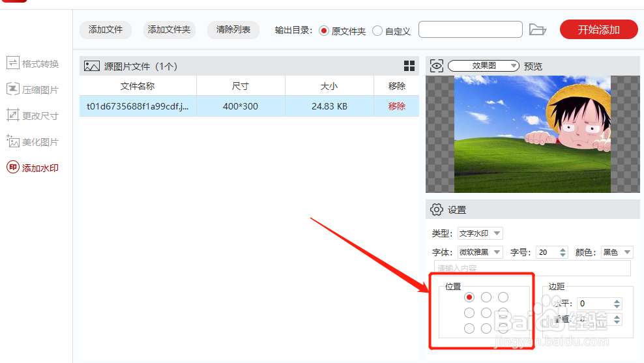Click the 文件名称 column header
Viewport: 644px width, 363px height.
coord(138,86)
